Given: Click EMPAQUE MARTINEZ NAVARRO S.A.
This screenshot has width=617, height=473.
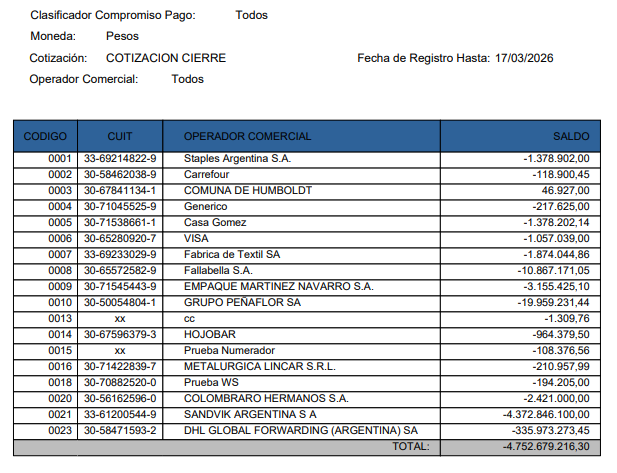Looking at the screenshot, I should point(279,286).
